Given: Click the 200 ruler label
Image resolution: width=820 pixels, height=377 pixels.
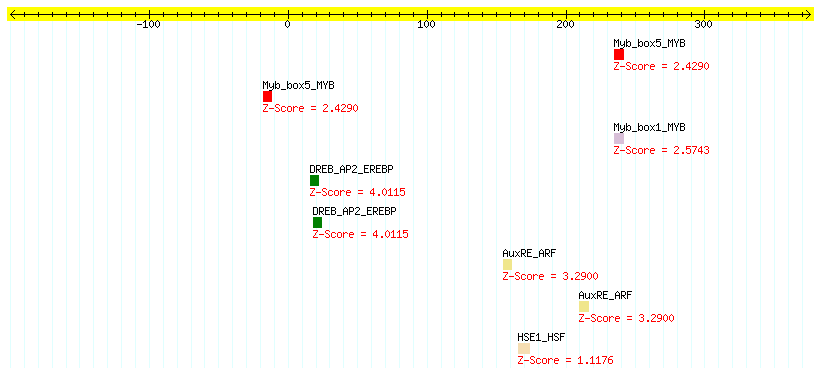Looking at the screenshot, I should (566, 25).
